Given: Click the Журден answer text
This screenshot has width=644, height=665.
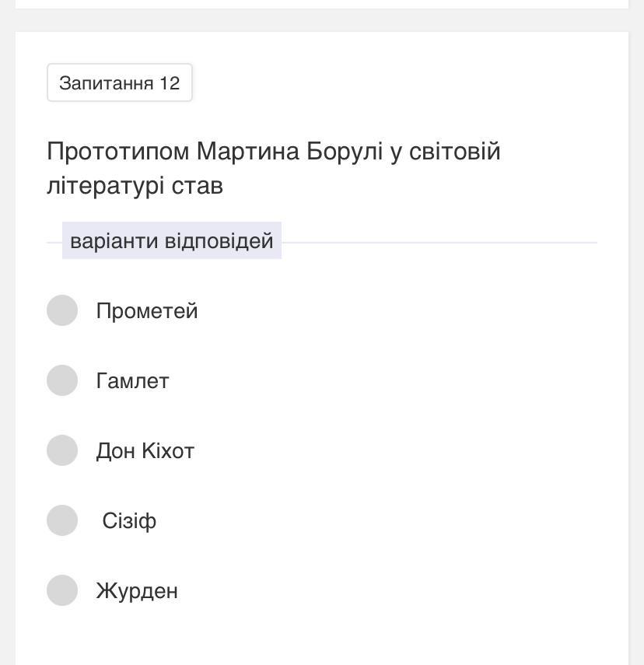Looking at the screenshot, I should click(137, 591).
